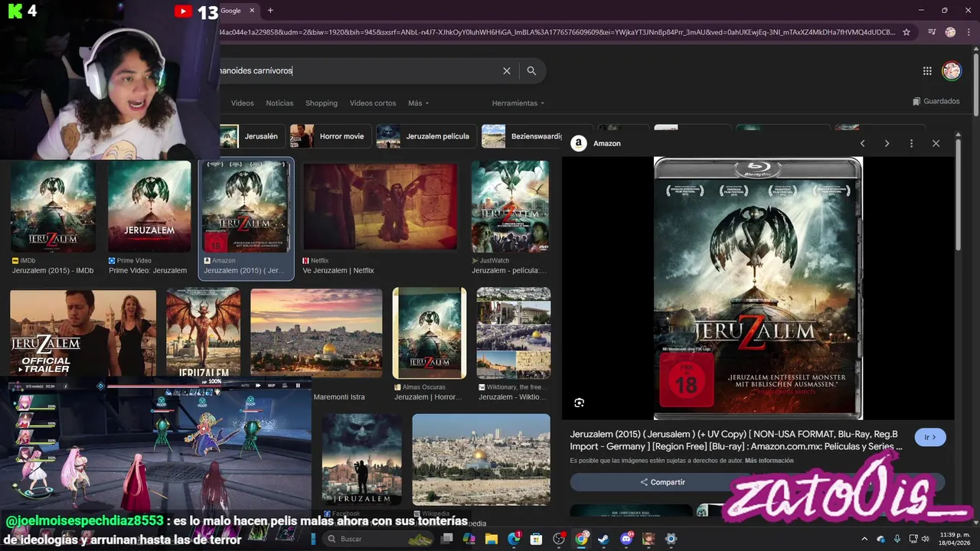Open a new Chrome tab
This screenshot has height=551, width=980.
270,11
